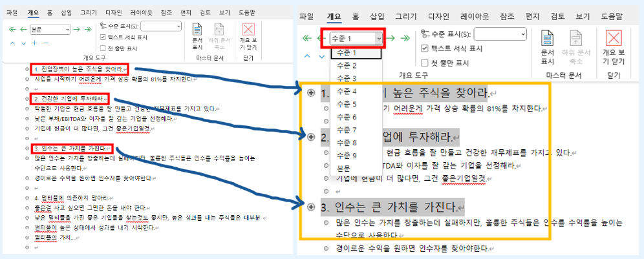Open the 도움말 tab in right window
The image size is (644, 259).
pyautogui.click(x=611, y=17)
